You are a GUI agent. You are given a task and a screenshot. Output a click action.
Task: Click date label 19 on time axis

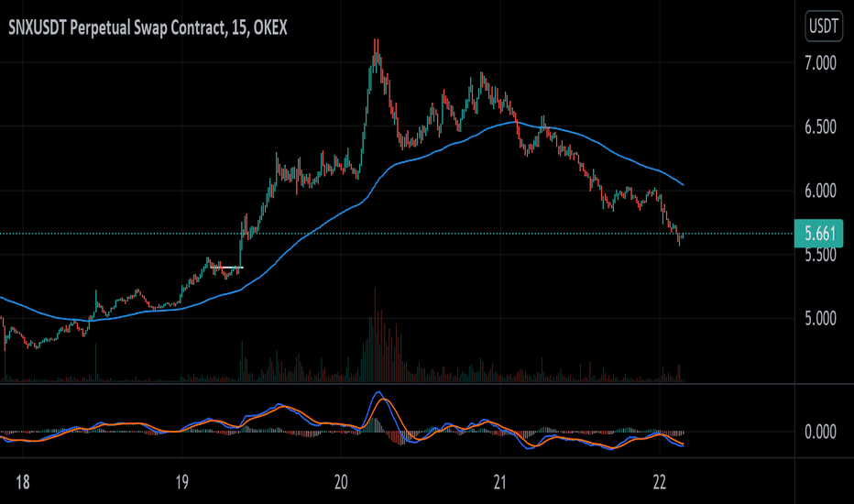[182, 483]
